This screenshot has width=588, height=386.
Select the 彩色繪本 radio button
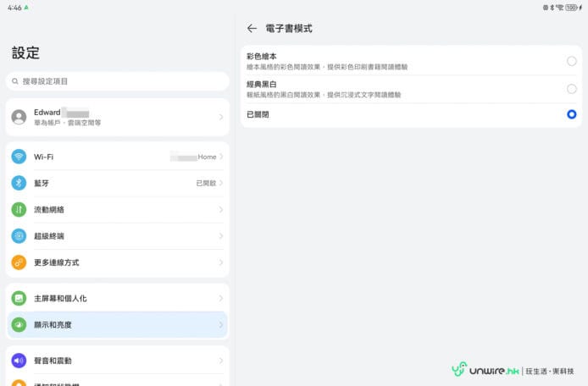[571, 61]
